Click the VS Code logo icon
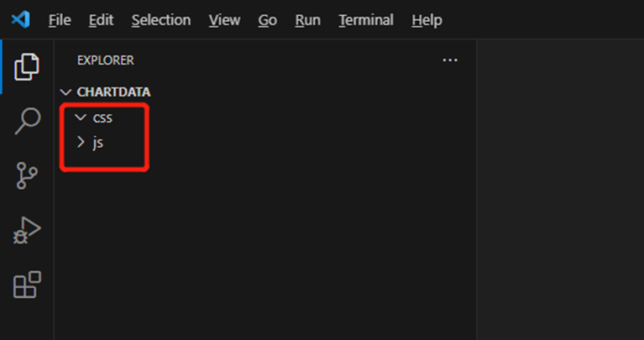This screenshot has width=644, height=340. pyautogui.click(x=20, y=19)
